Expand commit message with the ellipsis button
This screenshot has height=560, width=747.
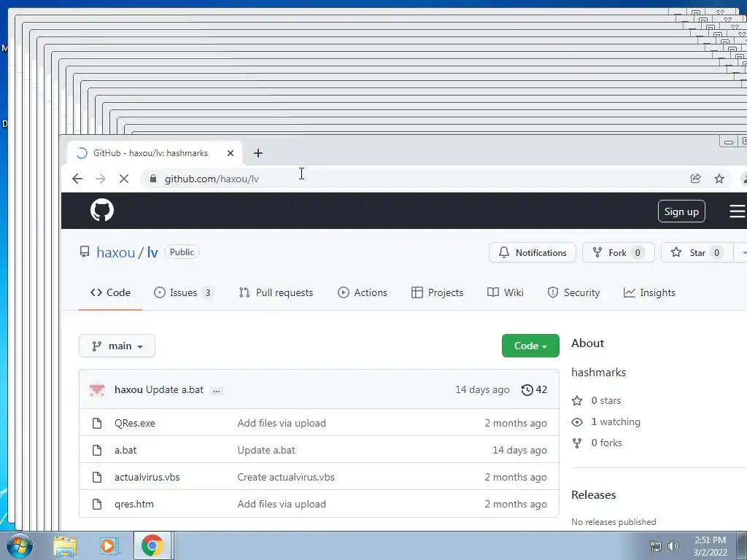coord(217,391)
